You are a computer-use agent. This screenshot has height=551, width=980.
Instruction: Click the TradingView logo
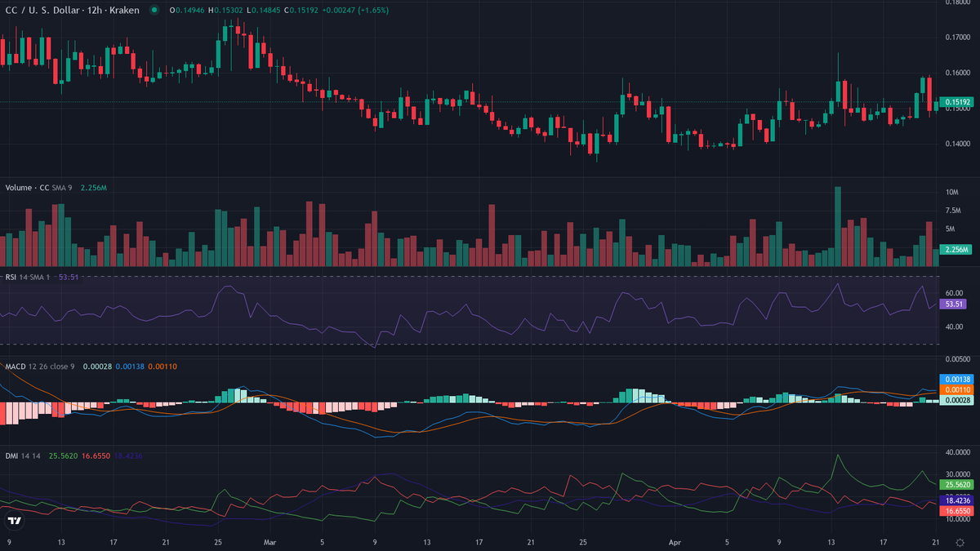tap(14, 520)
